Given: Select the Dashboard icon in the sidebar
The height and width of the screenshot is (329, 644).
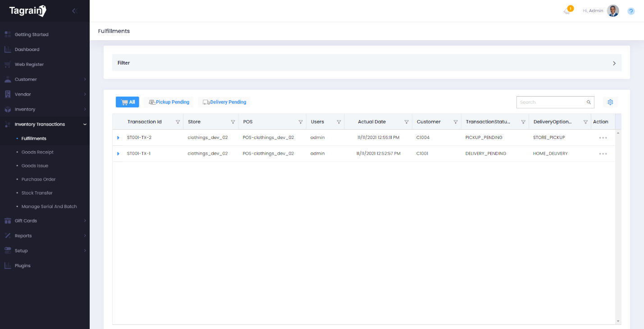Looking at the screenshot, I should coord(7,49).
